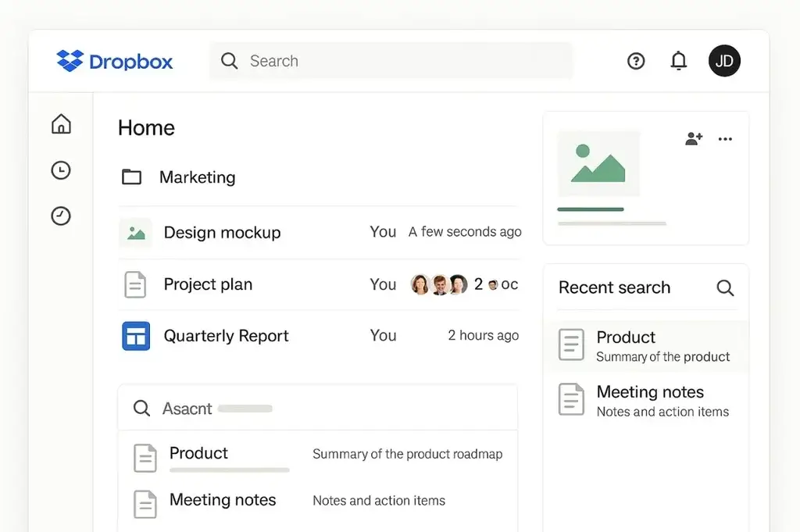Click the large image preview thumbnail
This screenshot has width=800, height=532.
[x=598, y=164]
